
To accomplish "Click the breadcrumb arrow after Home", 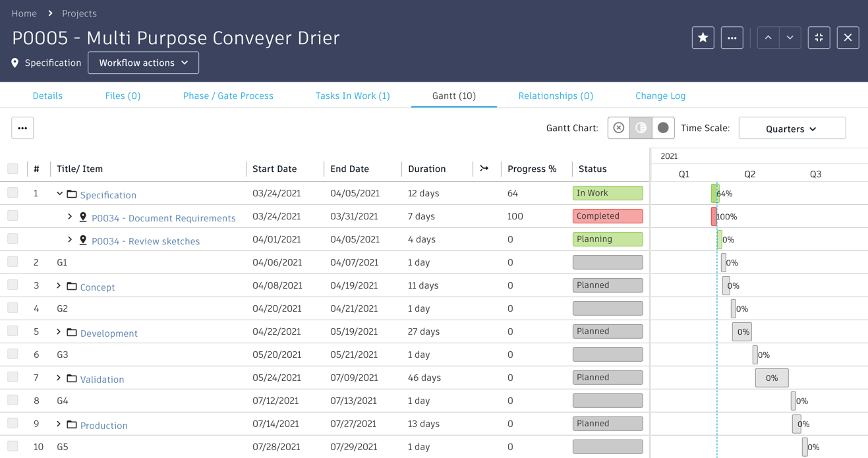I will coord(50,13).
